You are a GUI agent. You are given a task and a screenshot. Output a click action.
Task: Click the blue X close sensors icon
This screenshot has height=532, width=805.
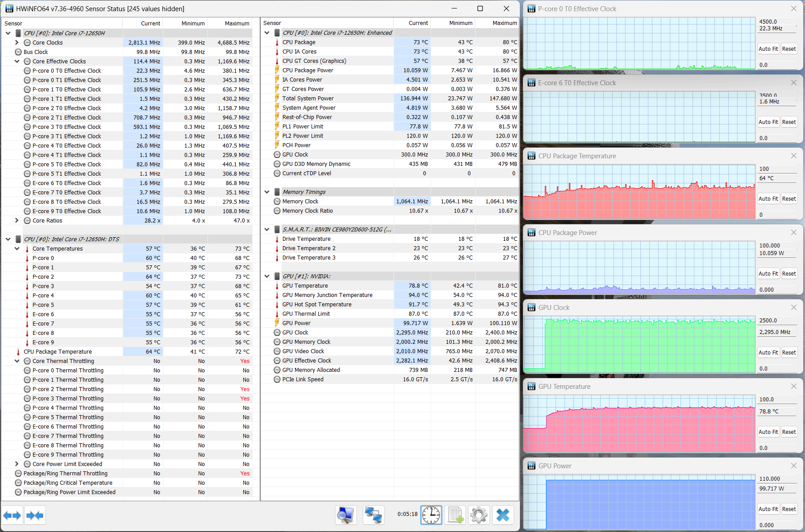[x=503, y=516]
